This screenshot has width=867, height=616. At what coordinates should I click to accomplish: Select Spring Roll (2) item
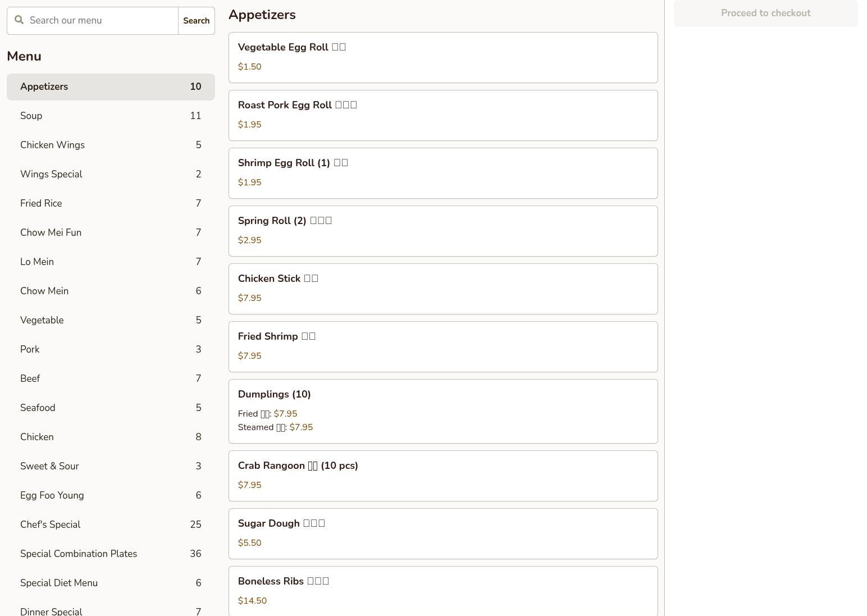click(443, 231)
